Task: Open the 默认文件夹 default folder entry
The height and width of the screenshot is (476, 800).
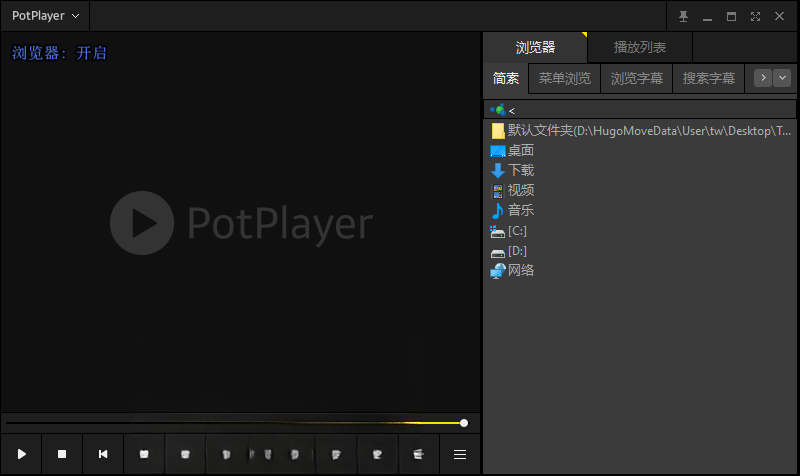Action: point(640,131)
